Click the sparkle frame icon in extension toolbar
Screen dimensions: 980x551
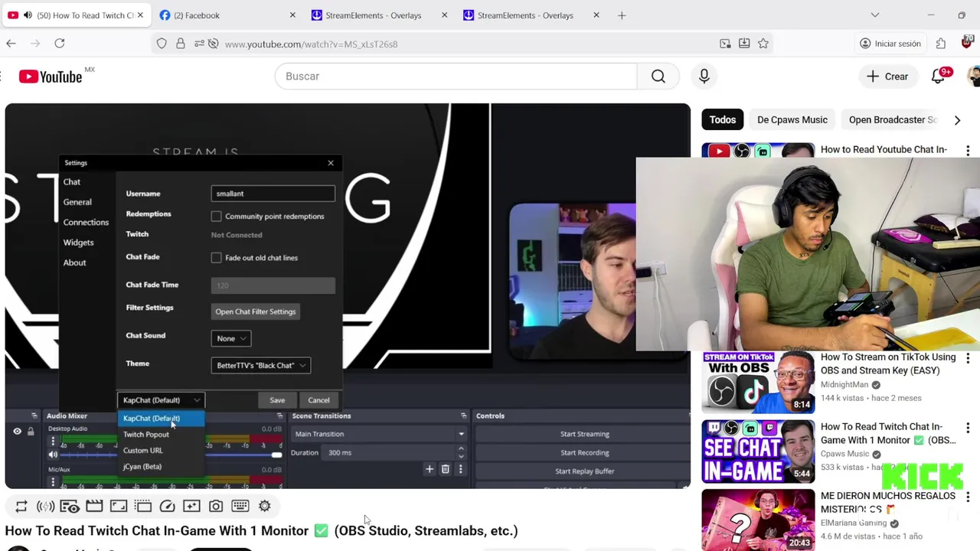(191, 506)
